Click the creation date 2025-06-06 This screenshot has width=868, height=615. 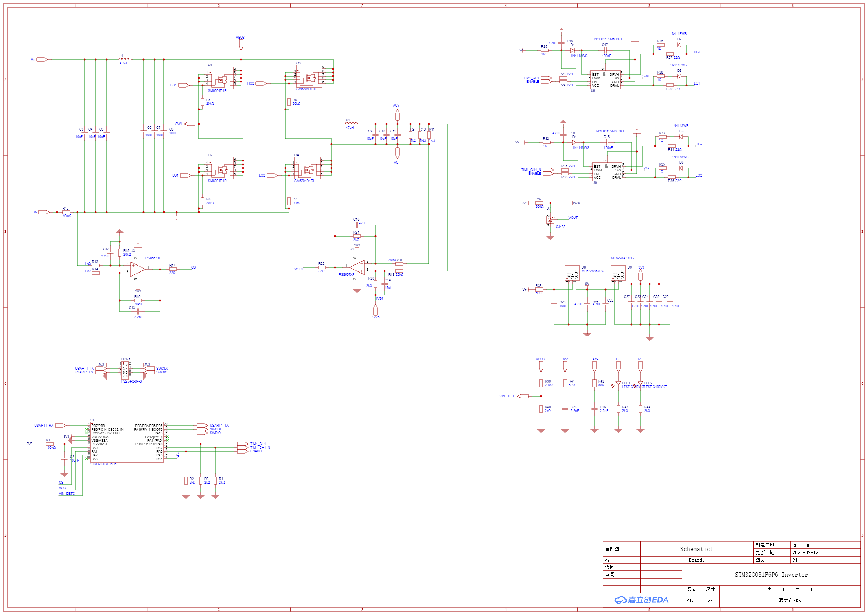click(805, 545)
